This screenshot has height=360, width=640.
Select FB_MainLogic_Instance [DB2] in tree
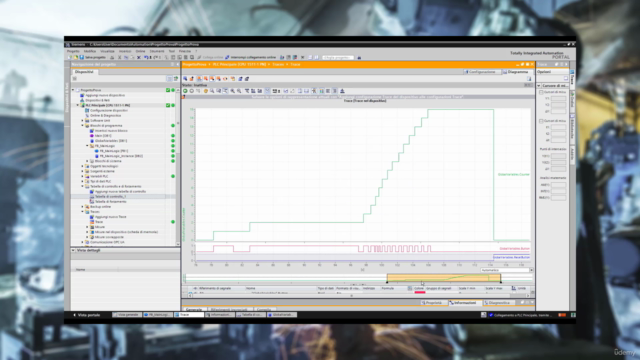pos(121,156)
